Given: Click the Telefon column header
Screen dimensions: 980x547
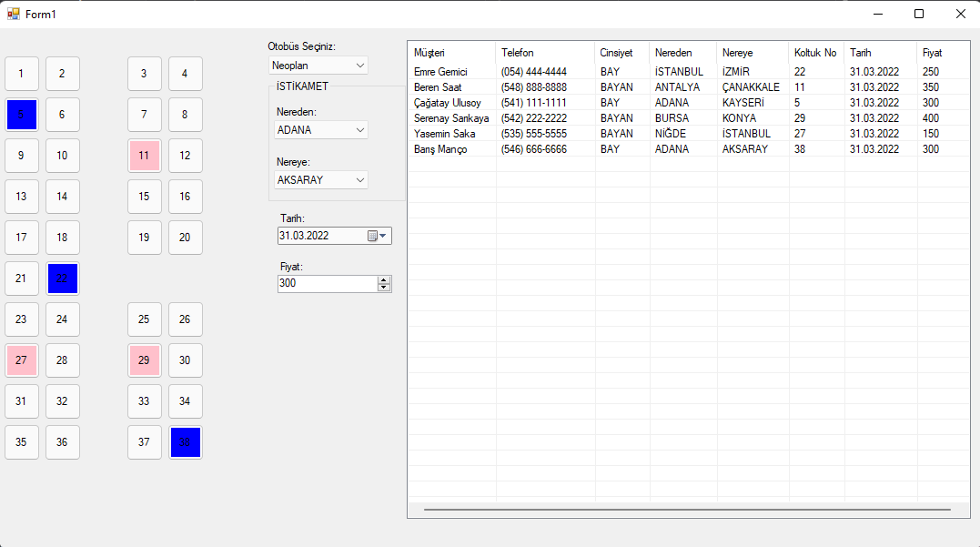Looking at the screenshot, I should tap(546, 53).
